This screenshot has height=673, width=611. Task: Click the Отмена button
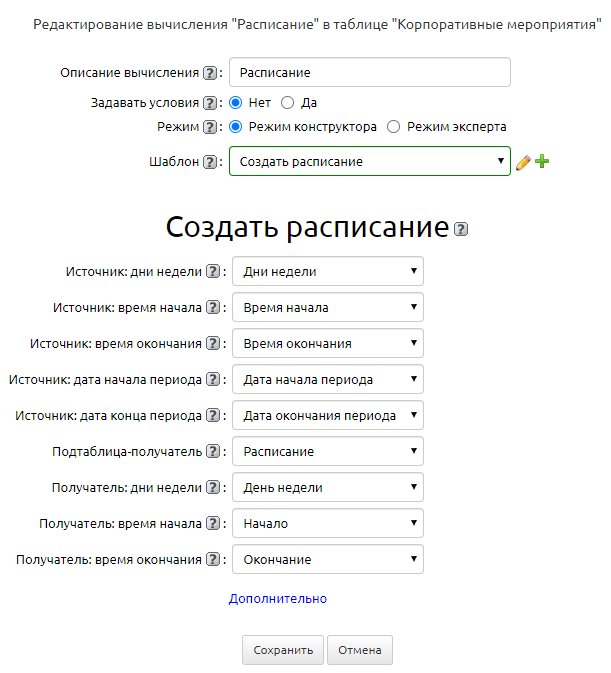point(360,650)
